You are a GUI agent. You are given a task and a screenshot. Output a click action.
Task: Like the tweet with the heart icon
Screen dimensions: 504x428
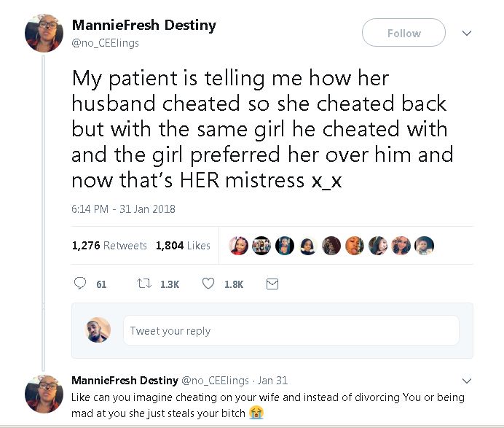(x=208, y=284)
